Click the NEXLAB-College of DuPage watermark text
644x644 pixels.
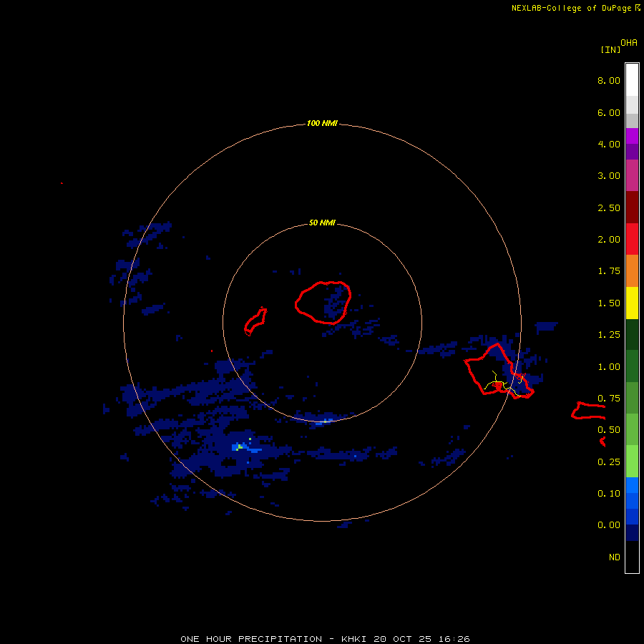pyautogui.click(x=576, y=8)
